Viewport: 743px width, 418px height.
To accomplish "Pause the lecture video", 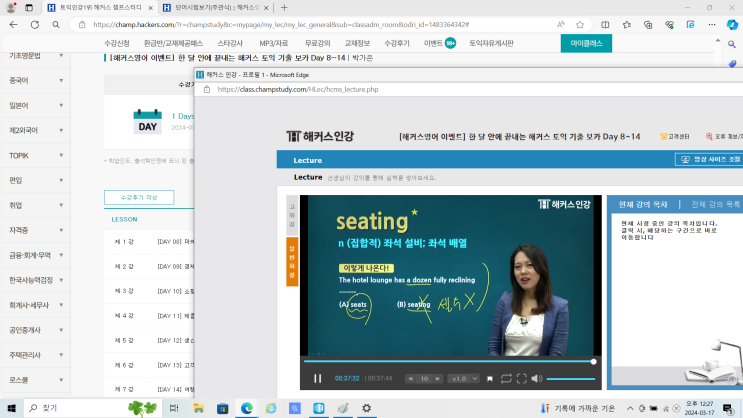I will (x=318, y=378).
